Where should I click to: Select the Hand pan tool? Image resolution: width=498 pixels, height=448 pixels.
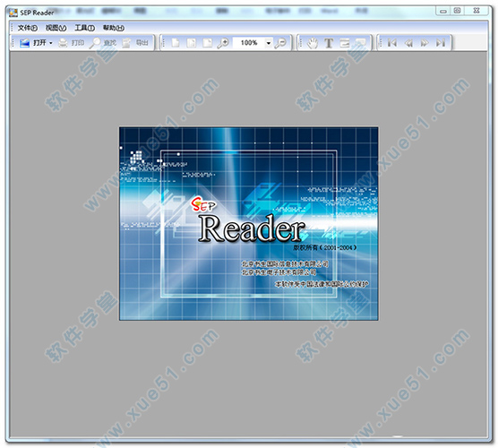pos(313,43)
